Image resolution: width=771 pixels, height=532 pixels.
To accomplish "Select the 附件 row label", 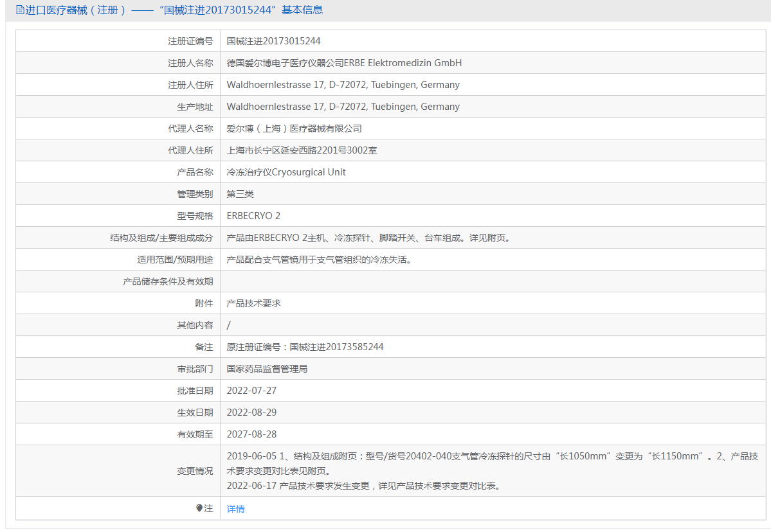I will tap(204, 303).
